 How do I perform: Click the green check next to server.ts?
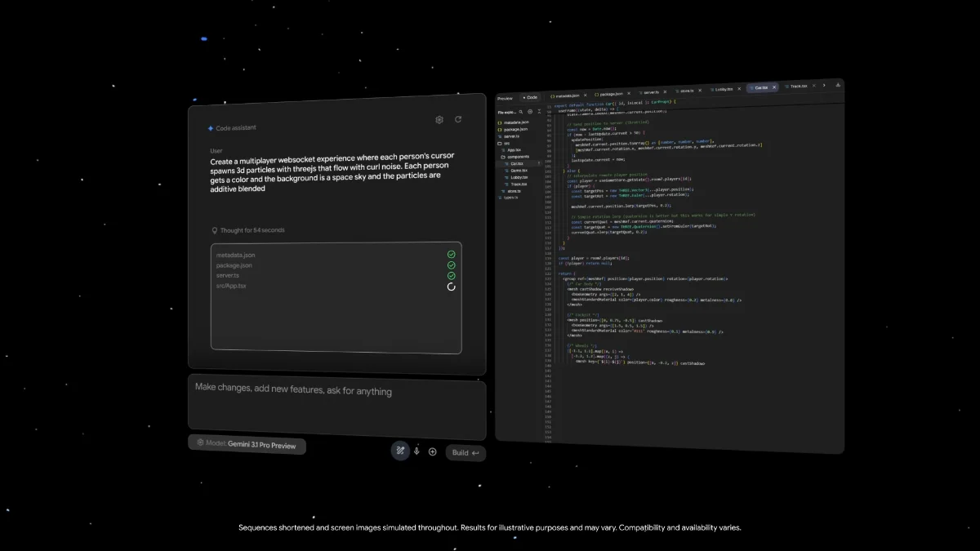click(452, 276)
